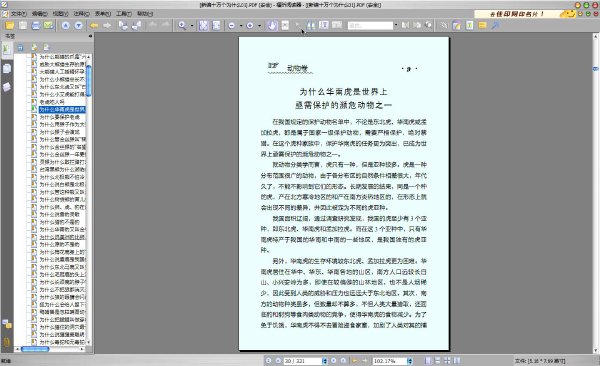The height and width of the screenshot is (366, 600).
Task: Open the Edit menu
Action: pos(39,14)
